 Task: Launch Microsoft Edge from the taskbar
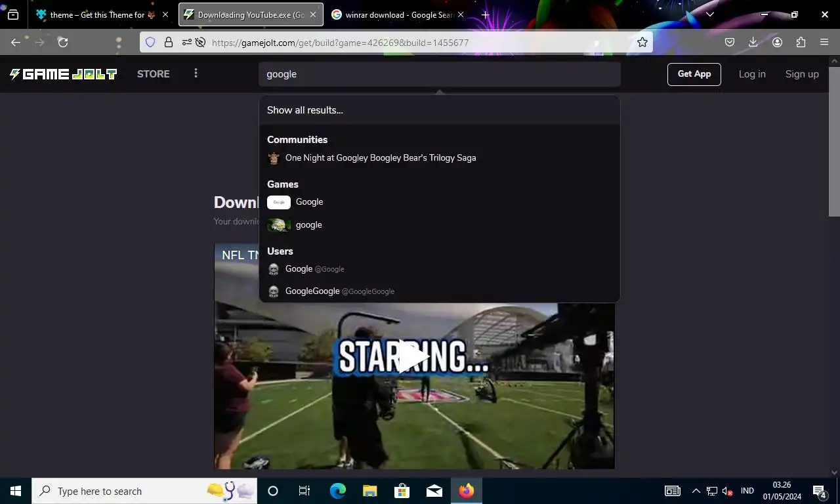[338, 491]
